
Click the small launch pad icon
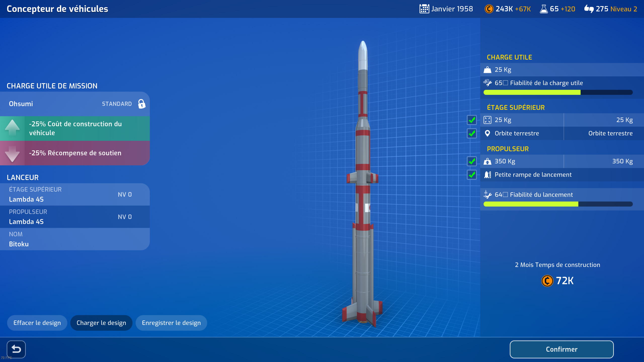[487, 174]
